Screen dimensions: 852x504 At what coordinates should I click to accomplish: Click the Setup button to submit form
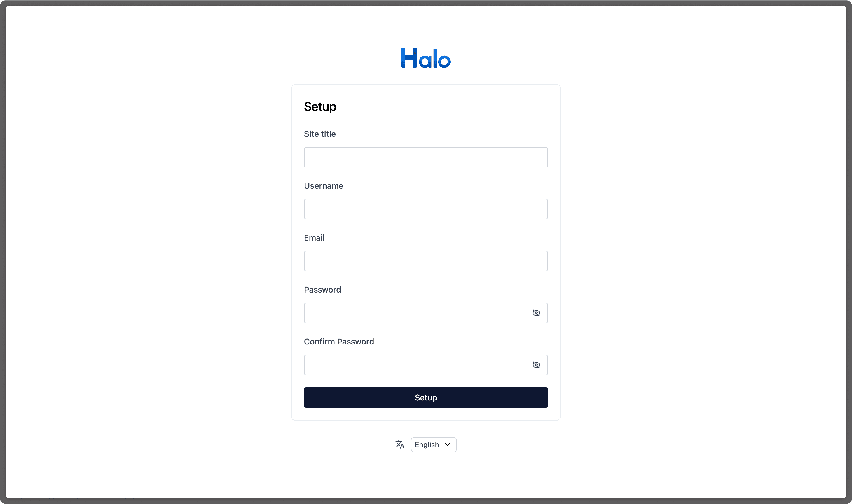coord(426,397)
